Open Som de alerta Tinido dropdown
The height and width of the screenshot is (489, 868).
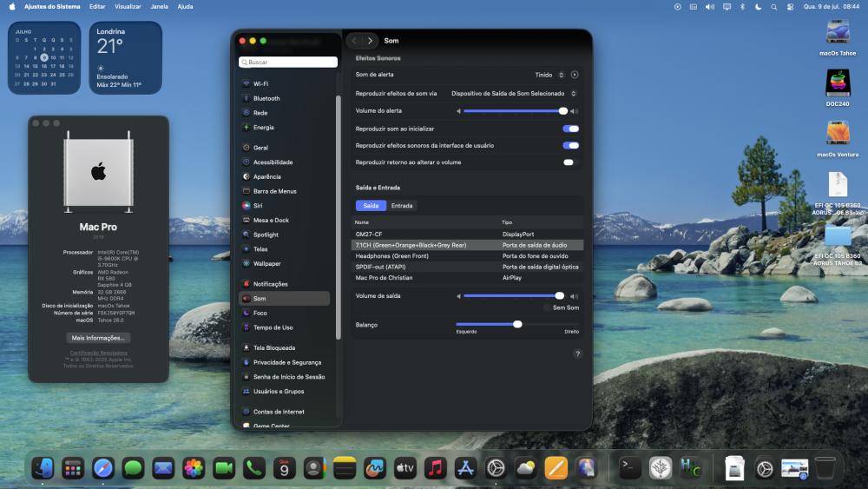coord(549,75)
